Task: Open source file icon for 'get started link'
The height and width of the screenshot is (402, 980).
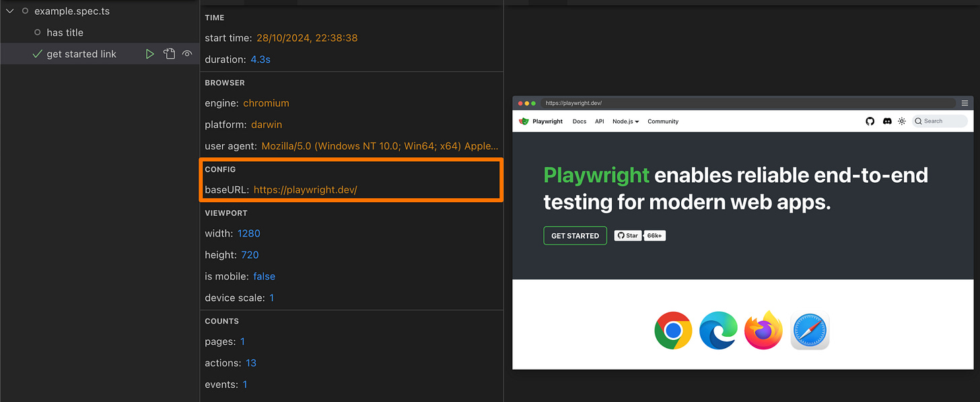Action: [x=169, y=54]
